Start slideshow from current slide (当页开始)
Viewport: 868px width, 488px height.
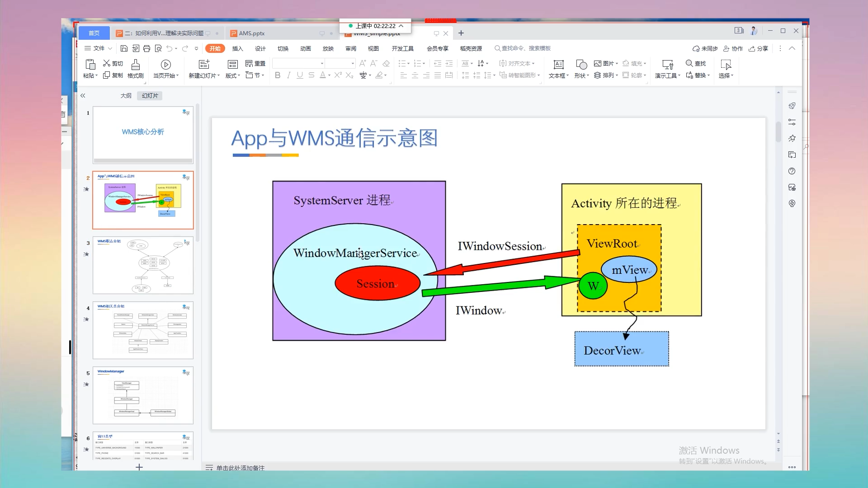click(x=165, y=65)
